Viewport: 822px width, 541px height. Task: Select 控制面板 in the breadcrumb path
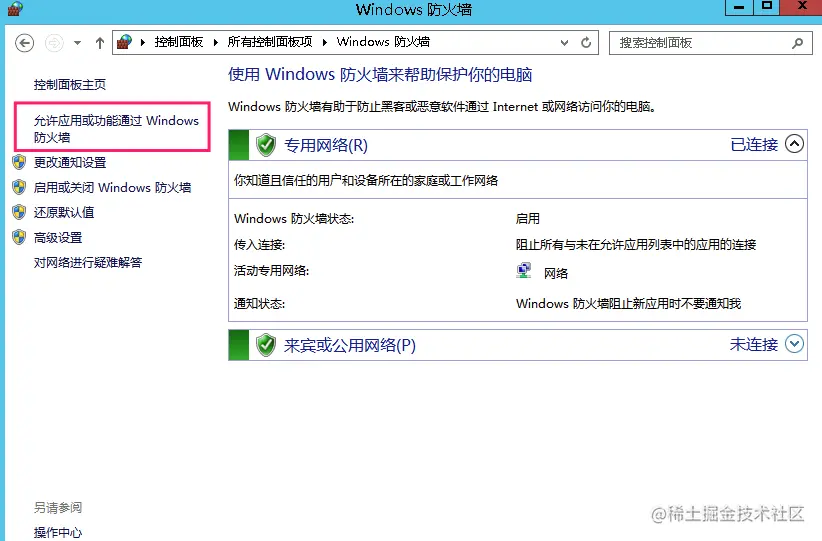179,42
